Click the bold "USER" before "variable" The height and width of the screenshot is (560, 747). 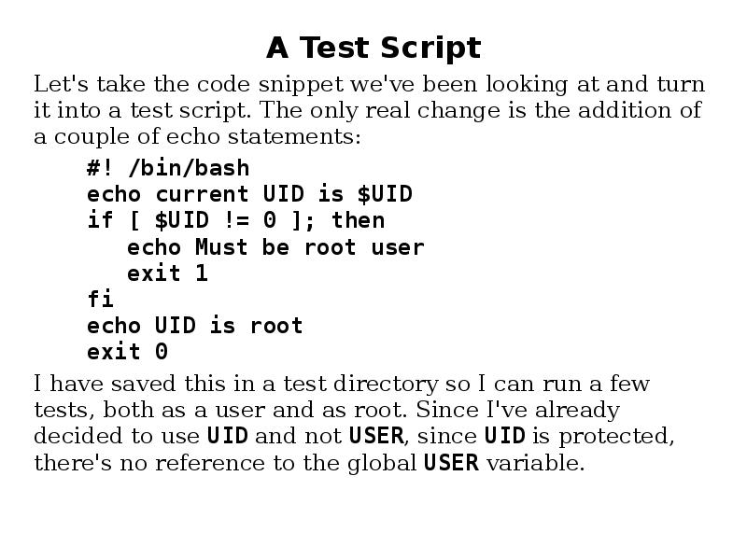coord(452,463)
